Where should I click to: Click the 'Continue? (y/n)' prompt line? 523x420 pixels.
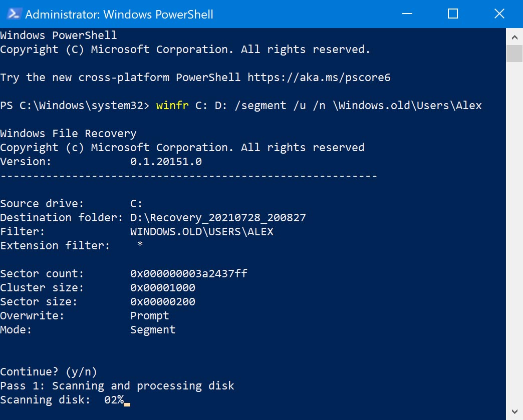coord(49,371)
